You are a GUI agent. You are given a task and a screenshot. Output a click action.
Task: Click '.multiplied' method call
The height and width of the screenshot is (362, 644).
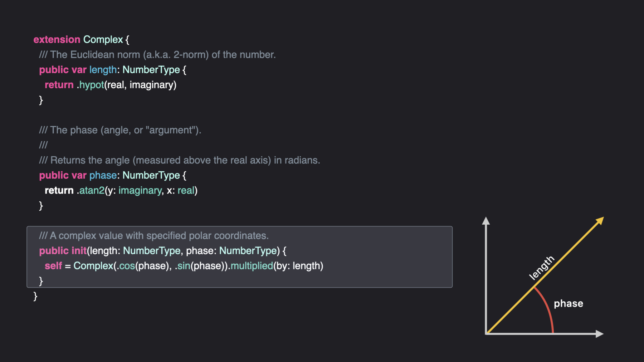click(x=251, y=266)
